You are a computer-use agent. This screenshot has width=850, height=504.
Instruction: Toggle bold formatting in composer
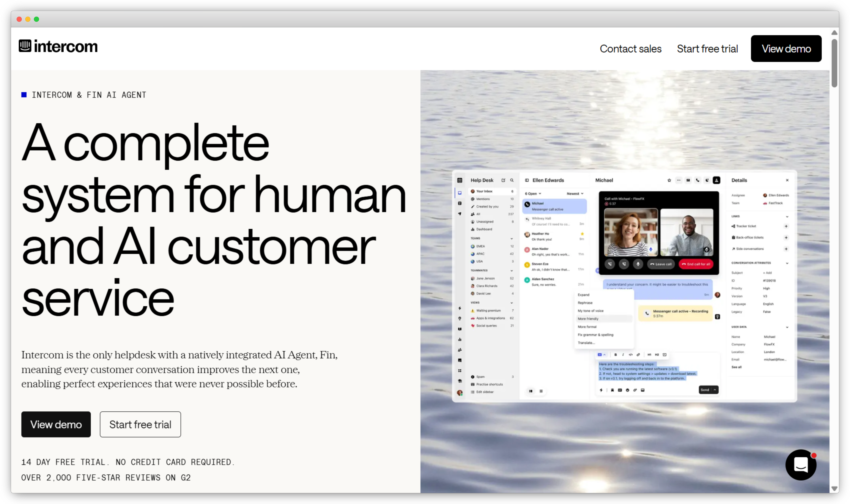615,354
